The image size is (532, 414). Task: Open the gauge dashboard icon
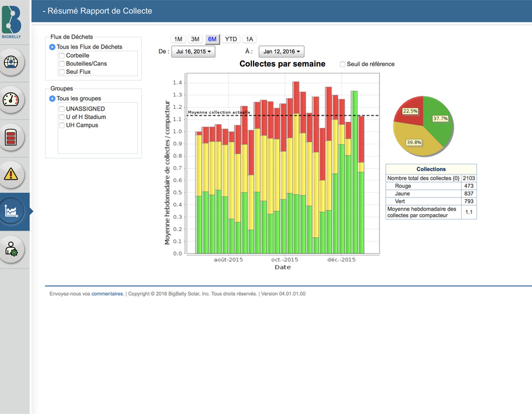click(x=12, y=99)
